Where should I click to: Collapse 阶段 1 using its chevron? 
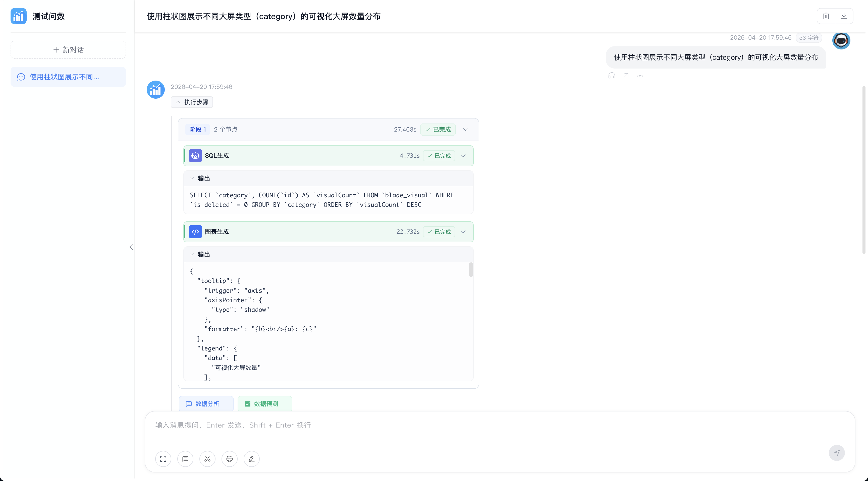click(466, 129)
